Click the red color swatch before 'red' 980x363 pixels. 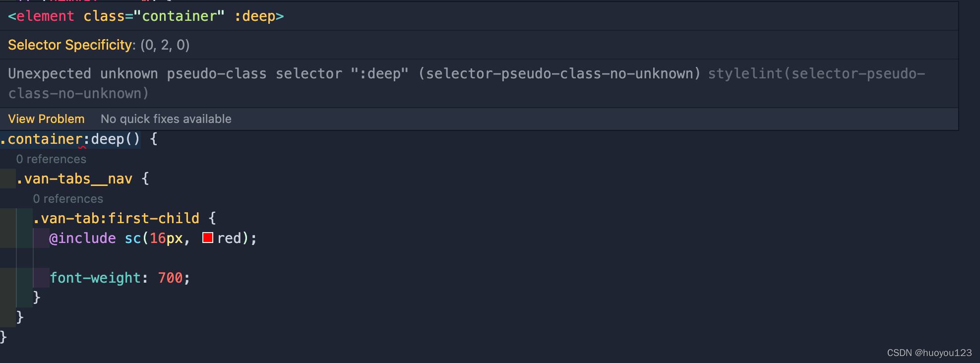point(207,238)
